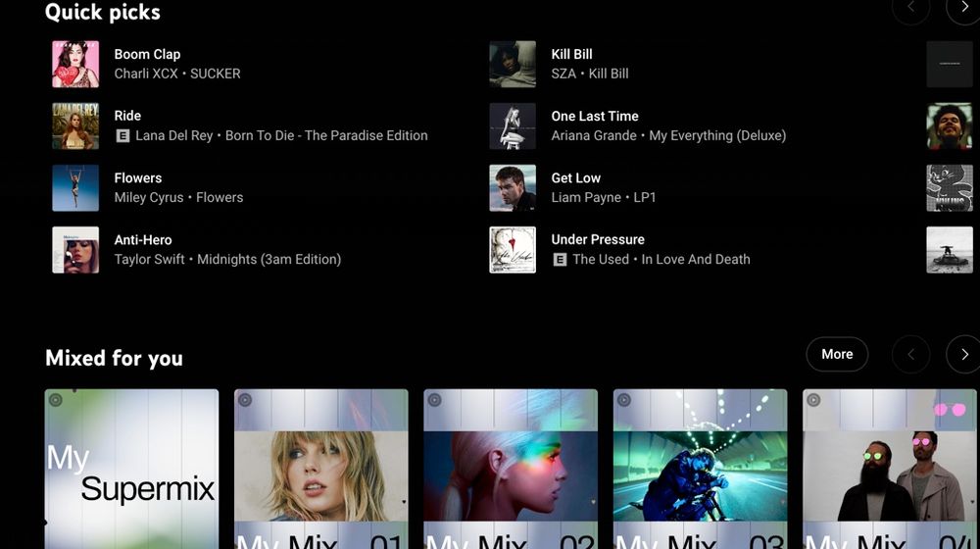Click radio icon on My Mix 02 card
Image resolution: width=980 pixels, height=549 pixels.
pos(434,400)
